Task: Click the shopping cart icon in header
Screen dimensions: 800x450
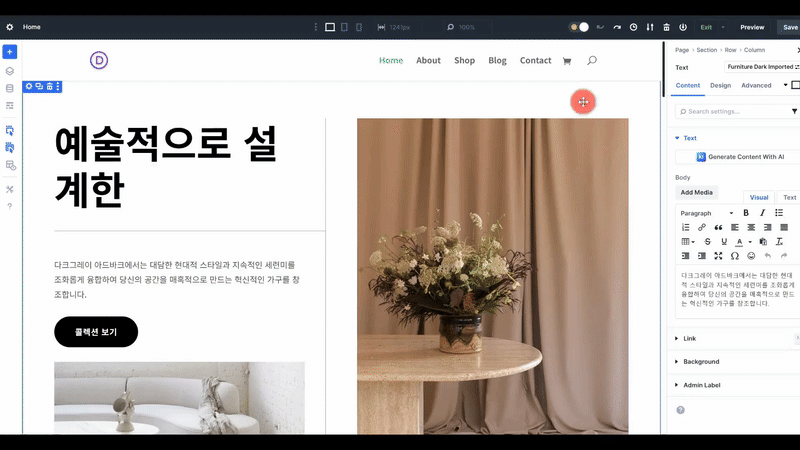Action: (x=567, y=61)
